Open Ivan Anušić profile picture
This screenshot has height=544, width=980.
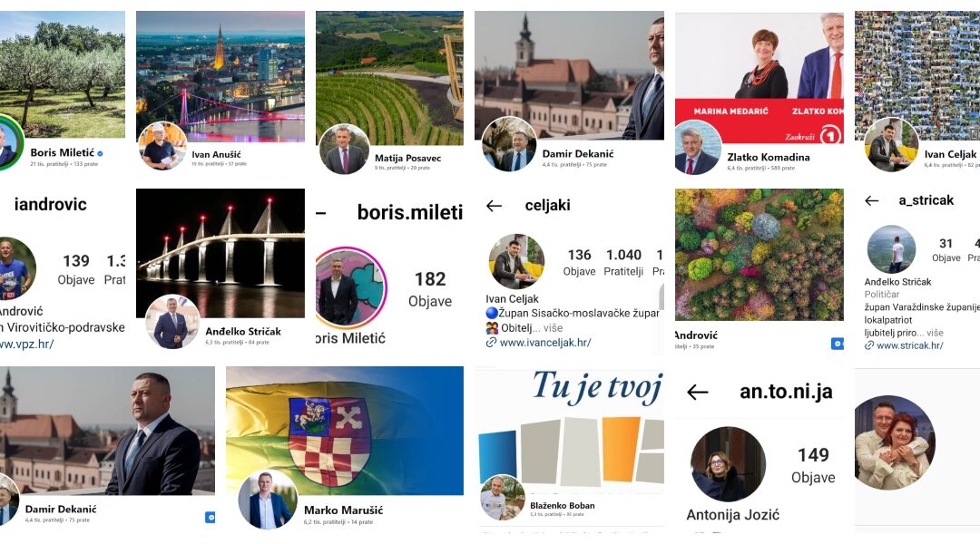(162, 146)
